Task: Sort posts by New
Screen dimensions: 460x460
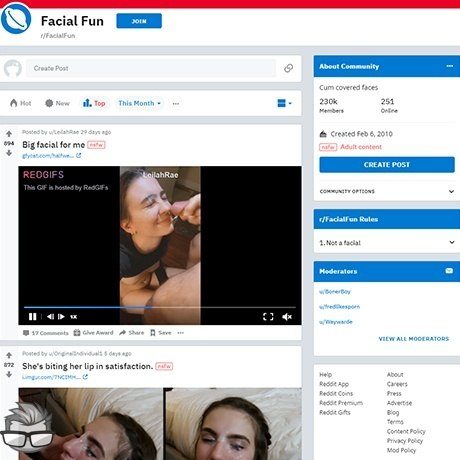Action: 57,103
